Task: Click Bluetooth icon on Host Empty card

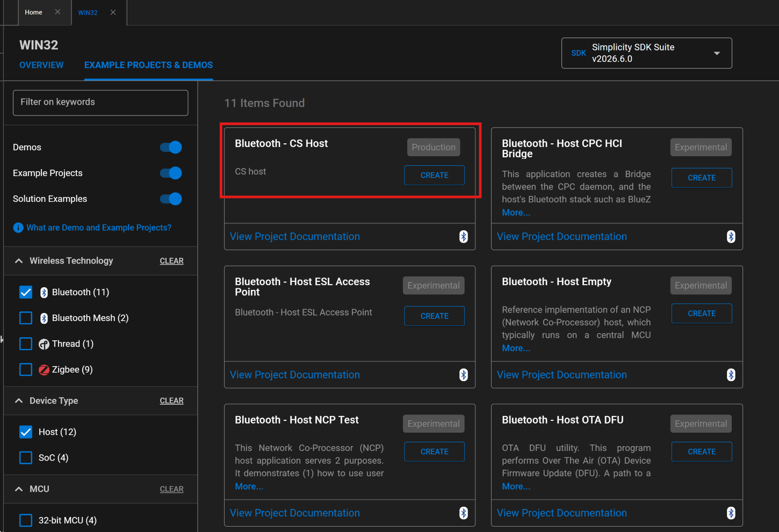Action: click(731, 375)
